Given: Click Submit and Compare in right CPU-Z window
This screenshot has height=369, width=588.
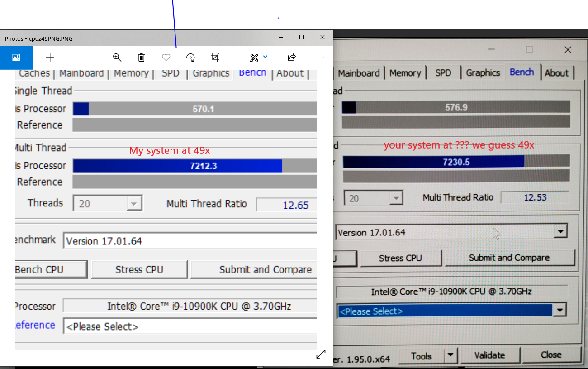Looking at the screenshot, I should (509, 258).
